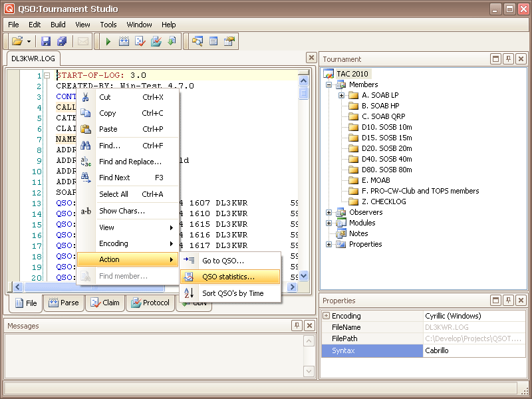532x399 pixels.
Task: Click the Protocol icon in the toolbar
Action: [156, 41]
